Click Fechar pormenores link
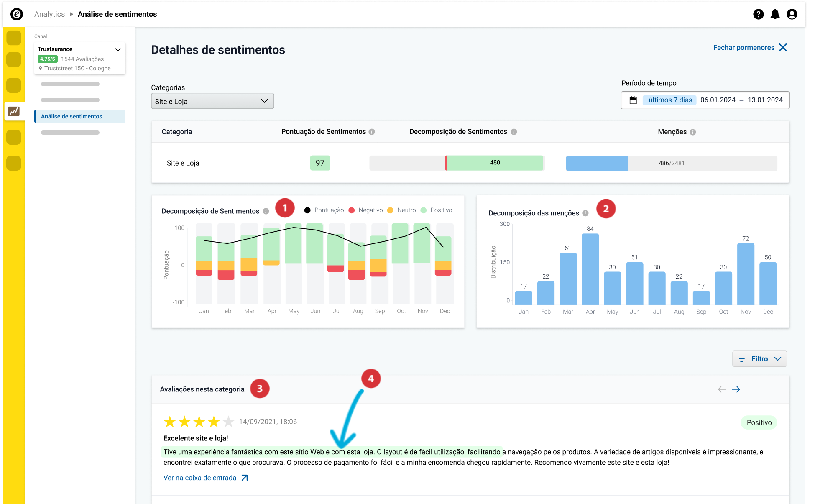Viewport: 815px width, 504px height. [743, 48]
